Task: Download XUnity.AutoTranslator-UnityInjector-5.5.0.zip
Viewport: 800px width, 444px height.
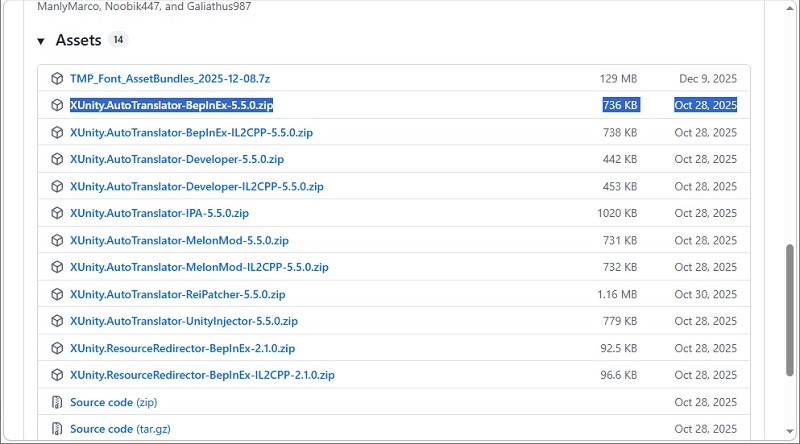Action: (184, 321)
